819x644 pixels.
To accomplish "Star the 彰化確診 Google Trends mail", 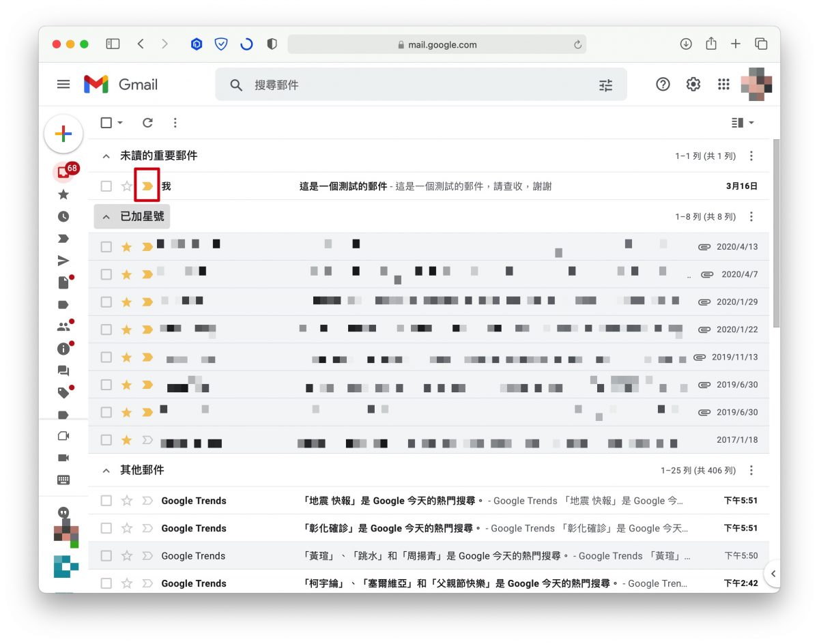I will [x=126, y=528].
